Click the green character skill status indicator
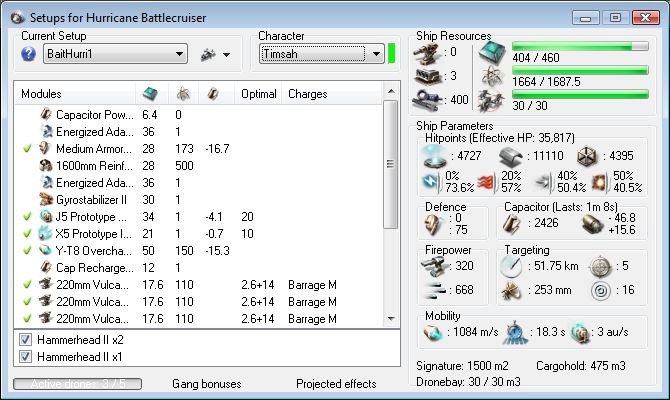The height and width of the screenshot is (400, 670). coord(391,54)
